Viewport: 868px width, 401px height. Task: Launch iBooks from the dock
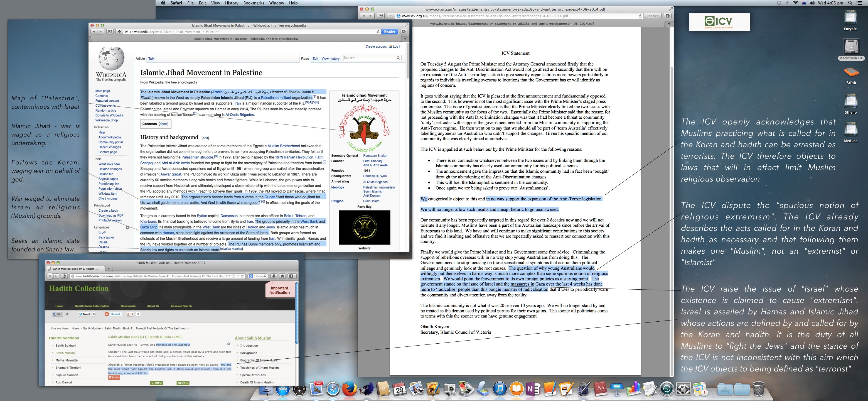click(x=516, y=389)
